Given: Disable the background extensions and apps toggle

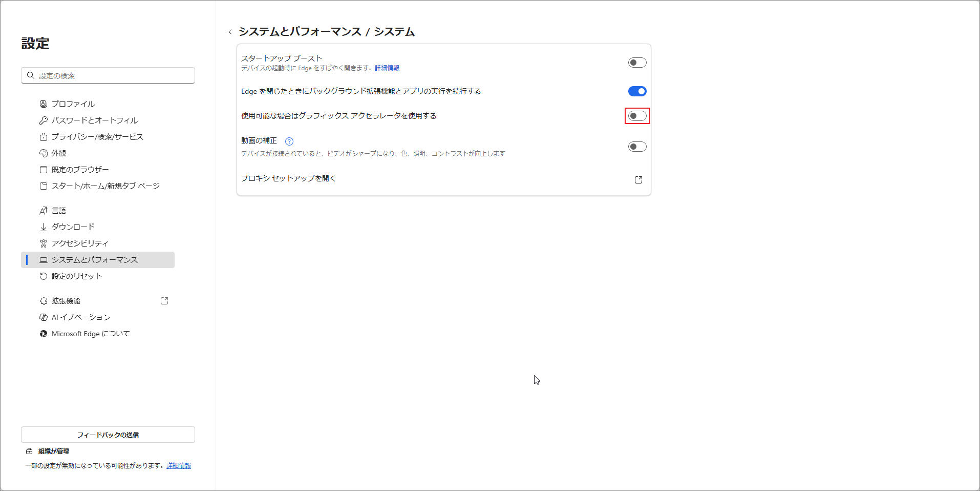Looking at the screenshot, I should 637,91.
